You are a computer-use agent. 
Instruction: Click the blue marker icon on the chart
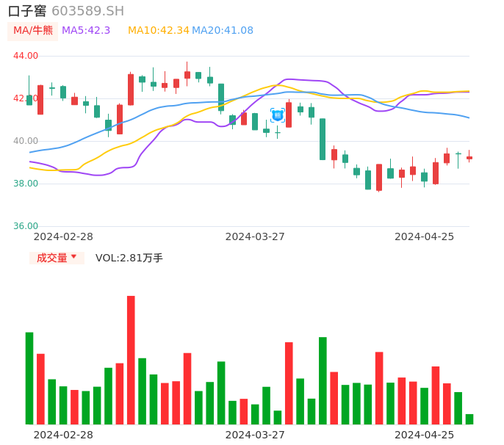point(278,115)
